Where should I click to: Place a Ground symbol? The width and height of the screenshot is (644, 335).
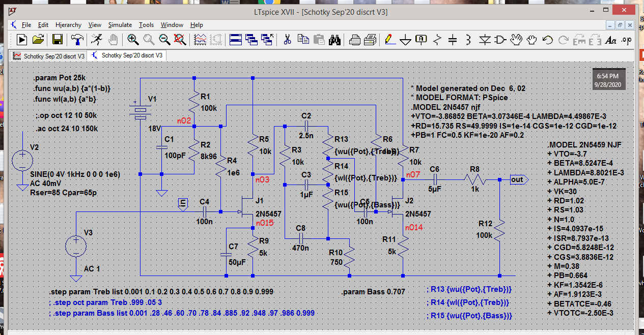coord(406,39)
